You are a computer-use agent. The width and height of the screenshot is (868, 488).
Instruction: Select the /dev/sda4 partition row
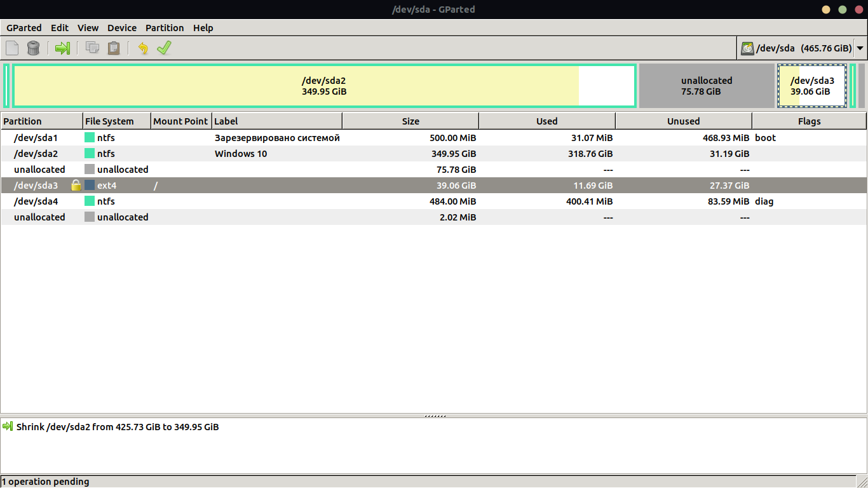[x=434, y=201]
